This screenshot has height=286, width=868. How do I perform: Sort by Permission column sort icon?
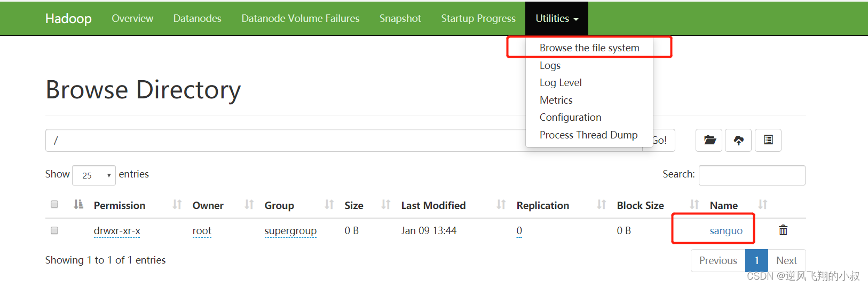click(78, 204)
